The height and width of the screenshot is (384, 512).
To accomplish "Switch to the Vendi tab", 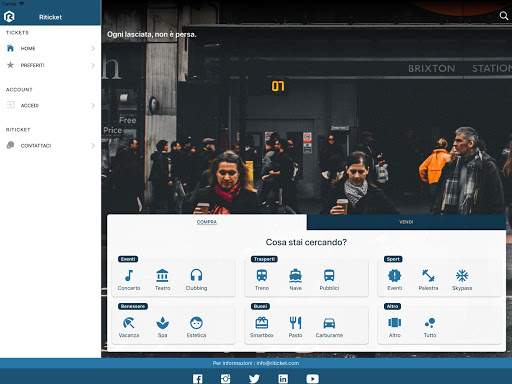I will 406,222.
